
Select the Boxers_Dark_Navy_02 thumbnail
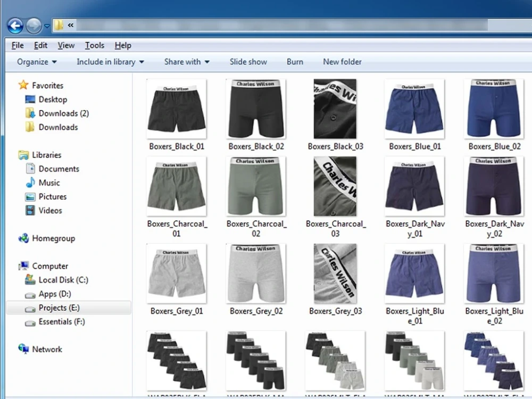[494, 186]
